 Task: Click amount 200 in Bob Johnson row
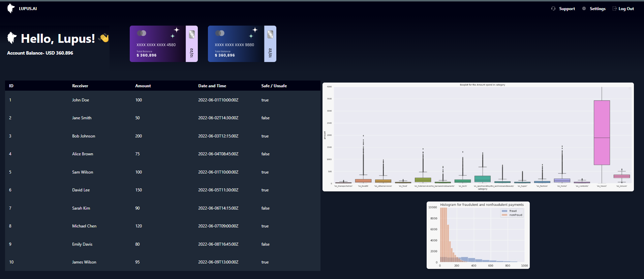139,136
